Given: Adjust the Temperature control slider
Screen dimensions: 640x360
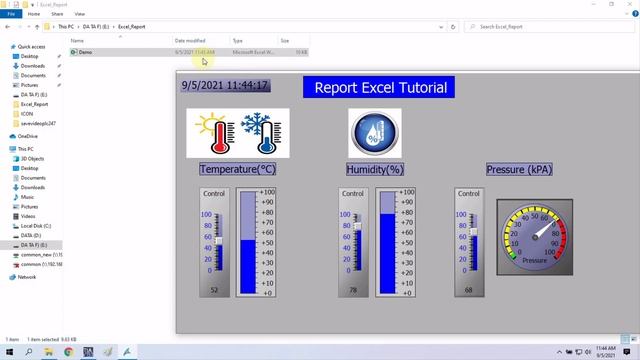Looking at the screenshot, I should click(219, 242).
